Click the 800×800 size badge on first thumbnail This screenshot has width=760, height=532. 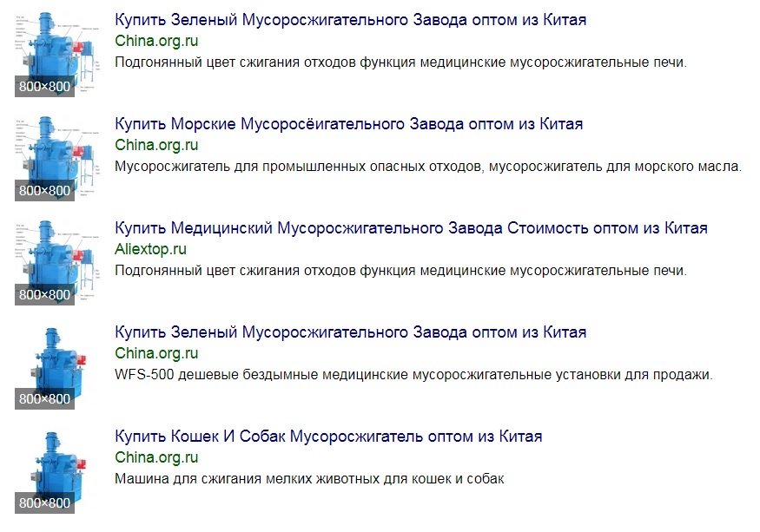[x=44, y=87]
